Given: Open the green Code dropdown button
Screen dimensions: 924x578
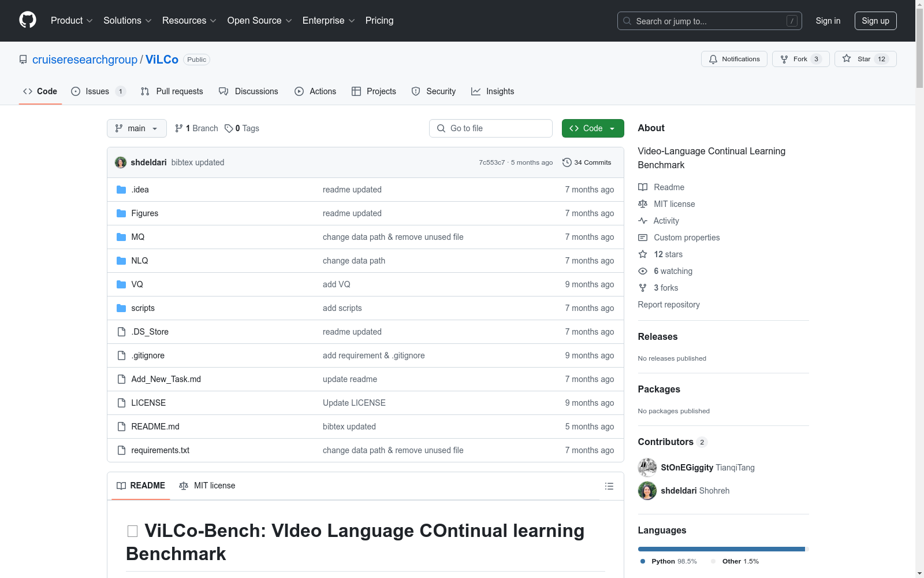Looking at the screenshot, I should [593, 128].
